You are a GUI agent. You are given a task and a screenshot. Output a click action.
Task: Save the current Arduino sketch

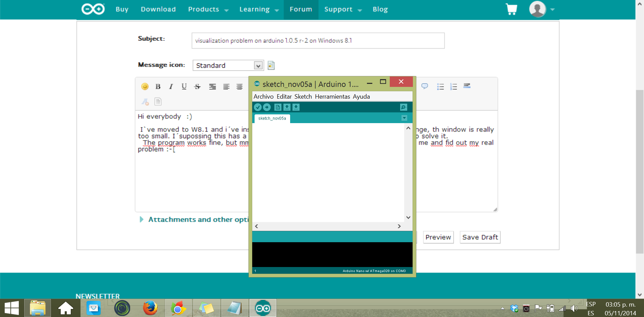coord(296,107)
